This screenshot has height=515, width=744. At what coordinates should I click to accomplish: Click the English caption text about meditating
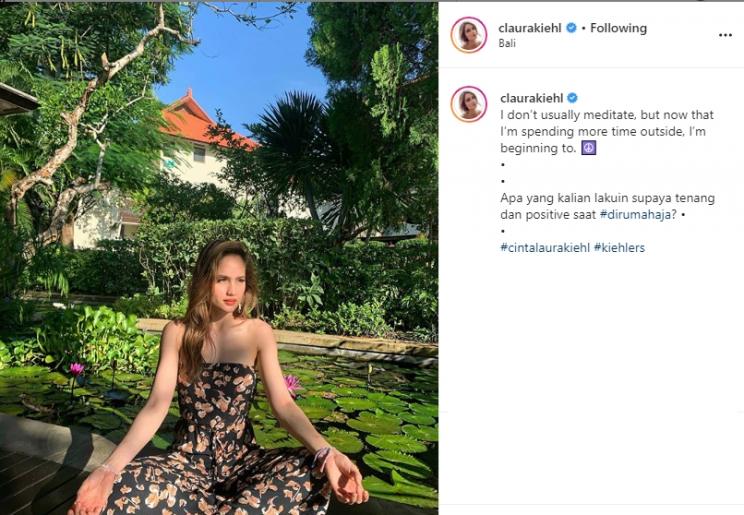pyautogui.click(x=605, y=131)
